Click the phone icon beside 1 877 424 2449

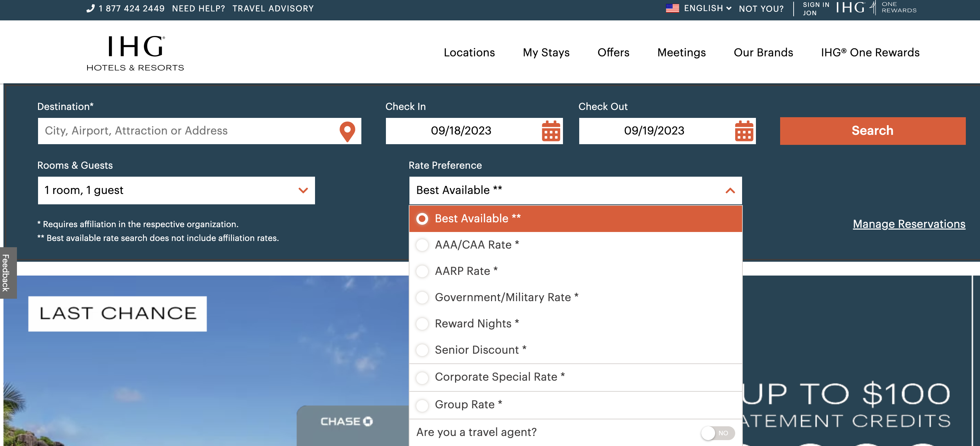(x=90, y=8)
